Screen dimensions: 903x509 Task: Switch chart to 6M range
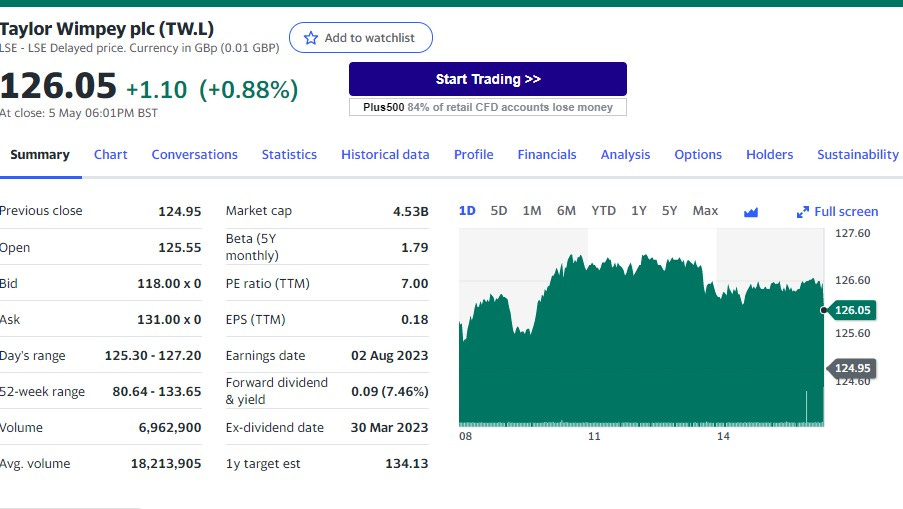566,211
